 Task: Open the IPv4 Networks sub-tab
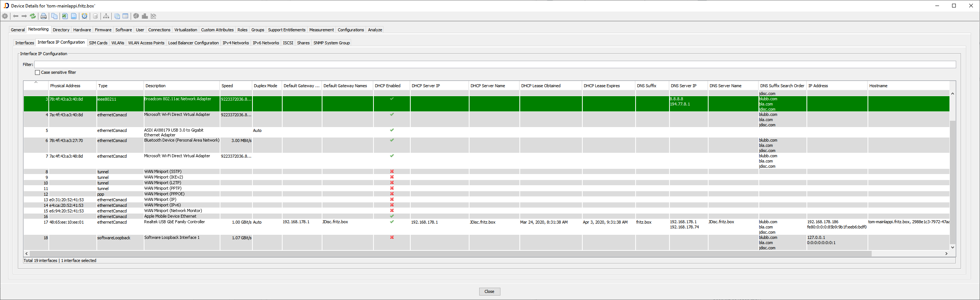[x=235, y=42]
